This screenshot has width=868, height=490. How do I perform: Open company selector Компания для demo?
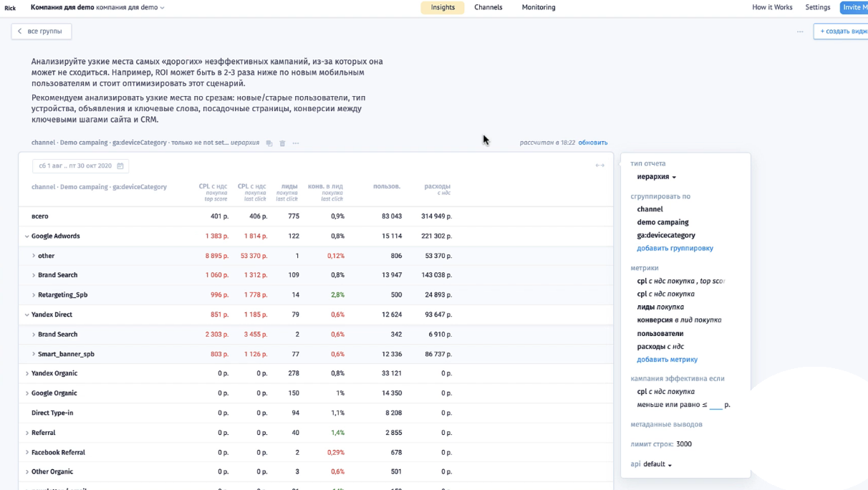[97, 7]
